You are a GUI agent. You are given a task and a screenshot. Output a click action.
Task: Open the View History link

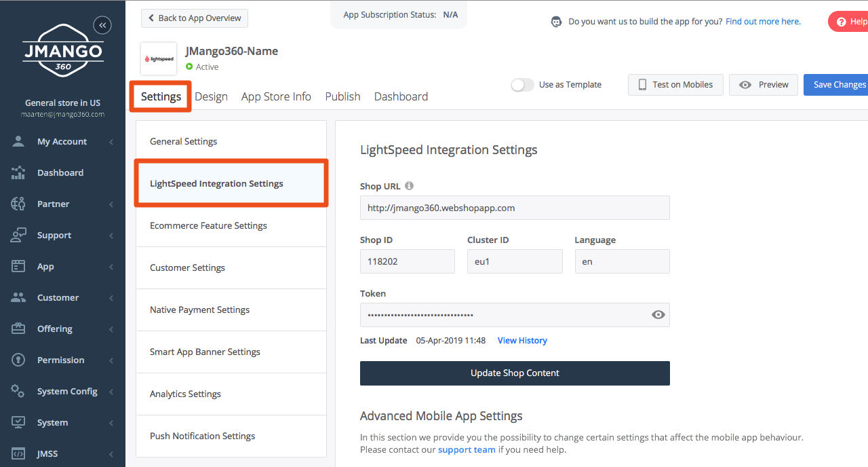(522, 341)
